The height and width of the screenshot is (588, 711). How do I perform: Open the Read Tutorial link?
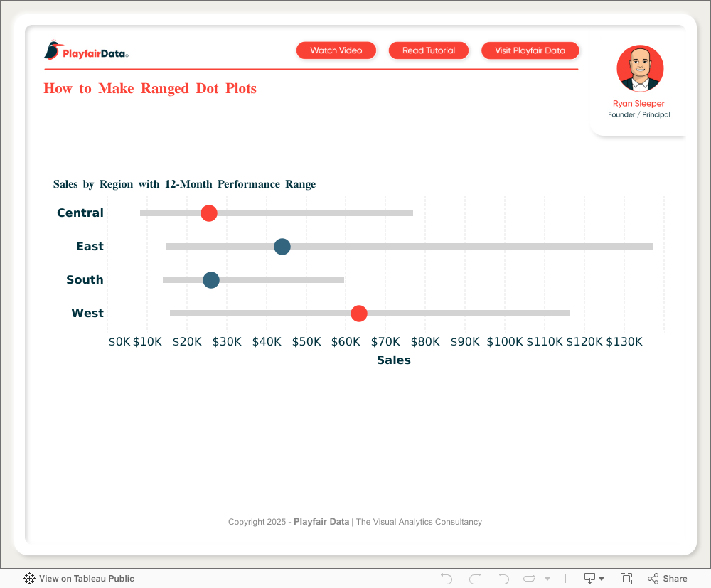(429, 50)
